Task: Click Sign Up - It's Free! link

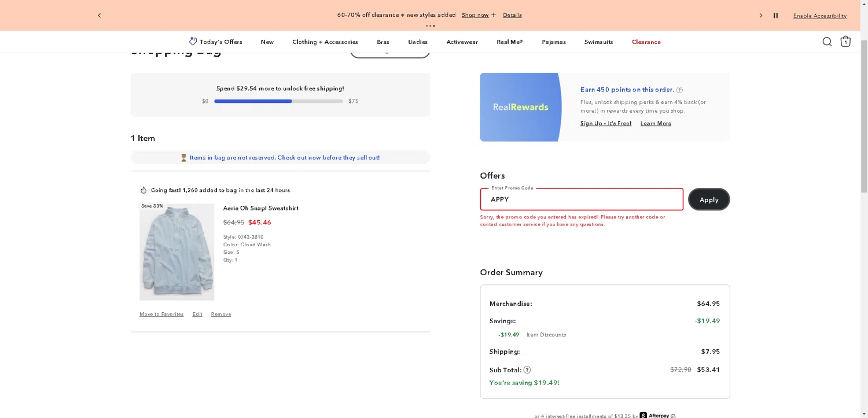Action: pos(606,123)
